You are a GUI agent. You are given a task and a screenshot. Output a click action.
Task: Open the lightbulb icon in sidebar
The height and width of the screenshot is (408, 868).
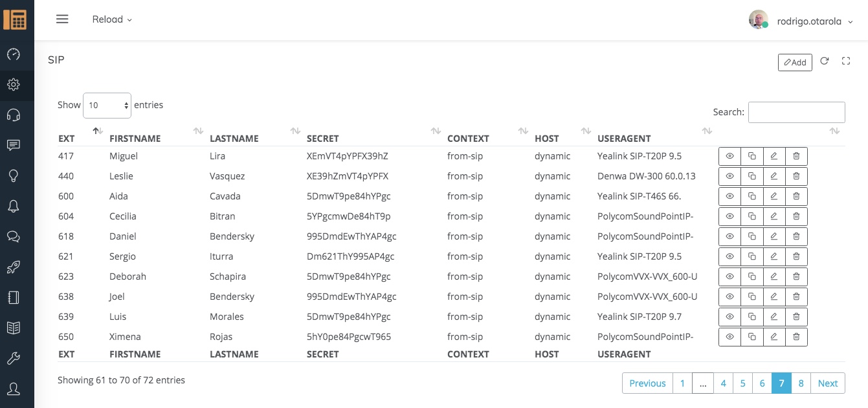point(14,176)
